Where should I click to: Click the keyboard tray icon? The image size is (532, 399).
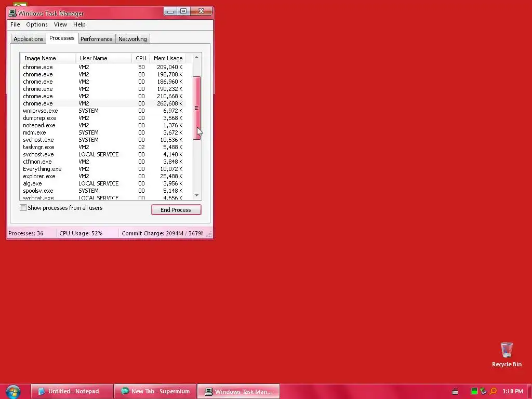point(455,392)
